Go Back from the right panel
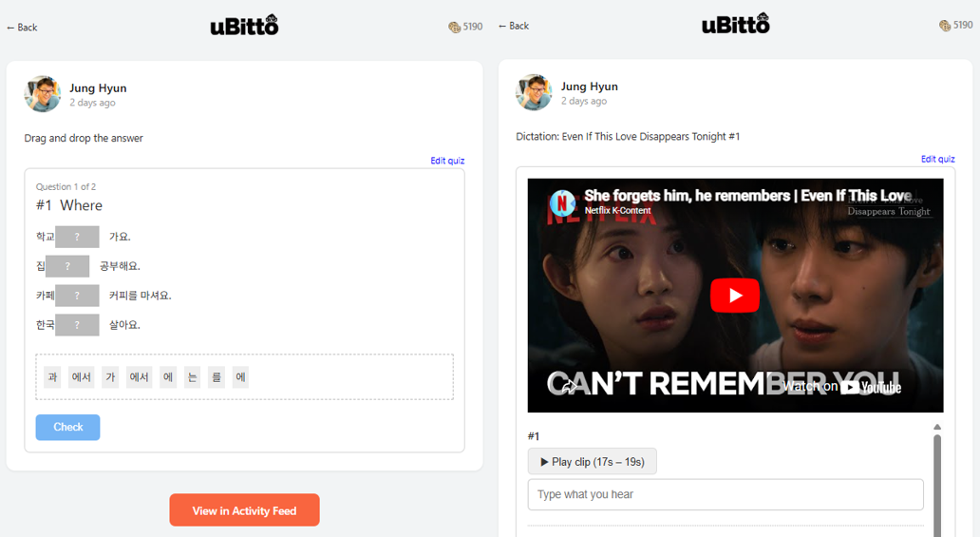This screenshot has height=537, width=980. [514, 26]
